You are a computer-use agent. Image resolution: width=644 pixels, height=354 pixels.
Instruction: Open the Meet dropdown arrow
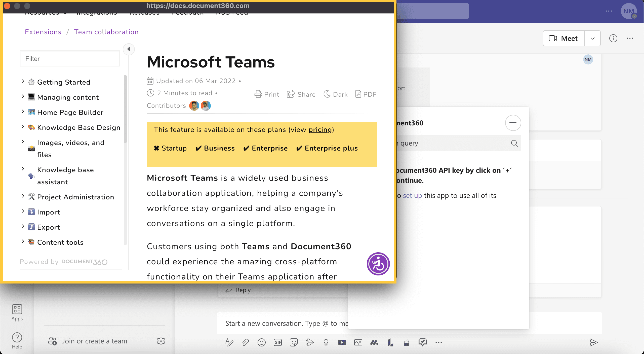pos(592,38)
